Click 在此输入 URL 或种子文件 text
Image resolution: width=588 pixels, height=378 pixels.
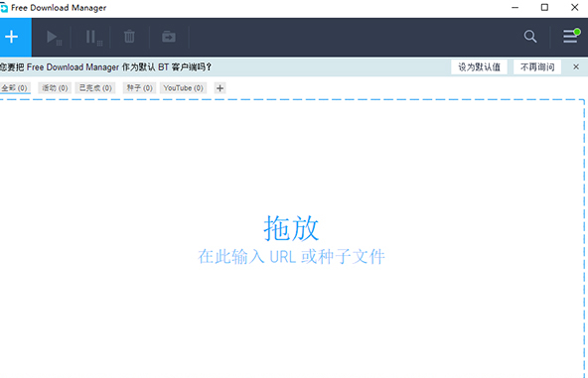click(x=291, y=257)
